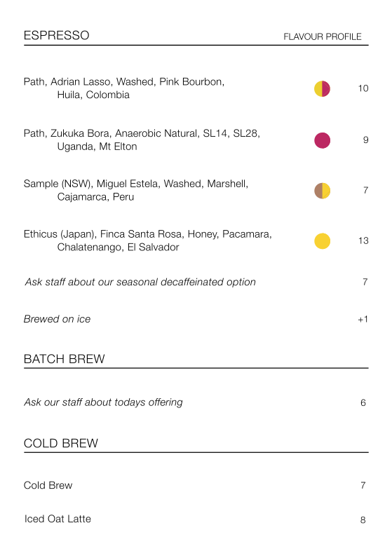Select the Ethicus (Japan) Finca Santa Rosa entry
Viewport: 392px width, 556px height.
click(x=147, y=240)
